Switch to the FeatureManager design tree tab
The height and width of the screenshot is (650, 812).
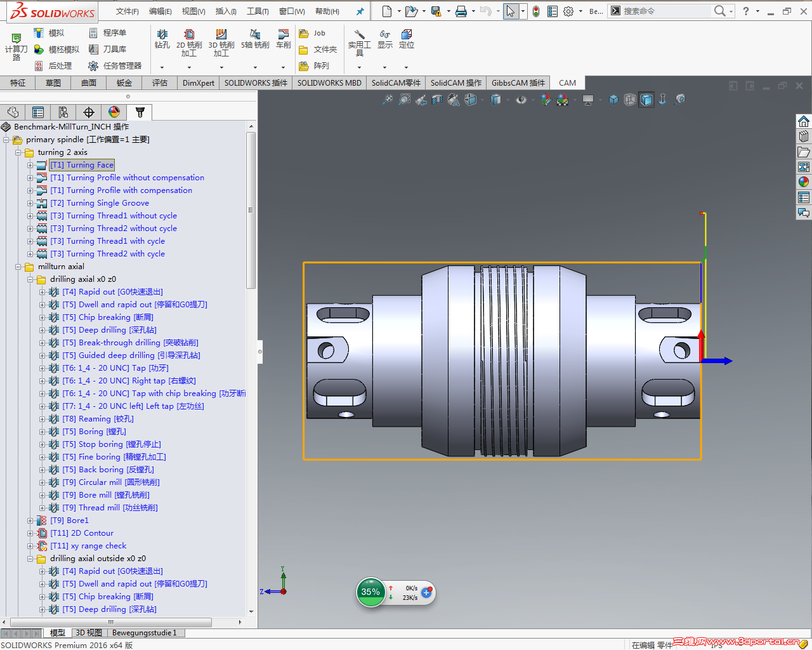[x=13, y=112]
